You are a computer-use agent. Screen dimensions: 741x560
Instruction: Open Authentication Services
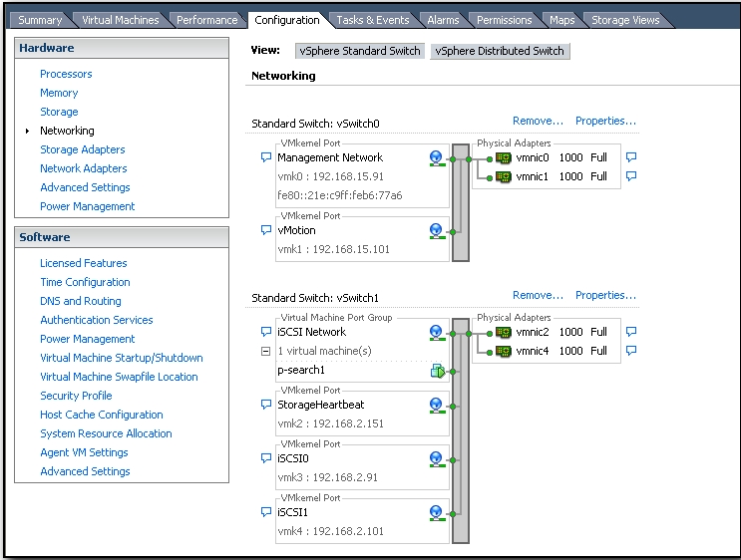97,320
